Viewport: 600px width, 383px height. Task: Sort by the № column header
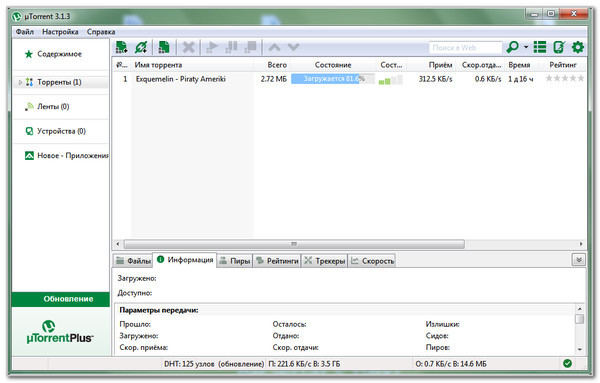[122, 65]
